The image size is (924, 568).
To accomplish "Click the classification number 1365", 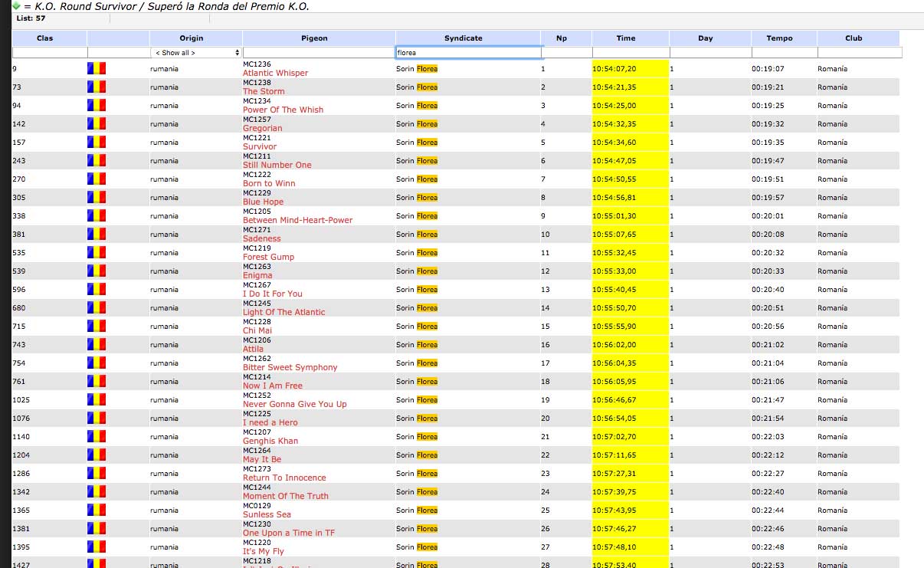I will tap(21, 511).
